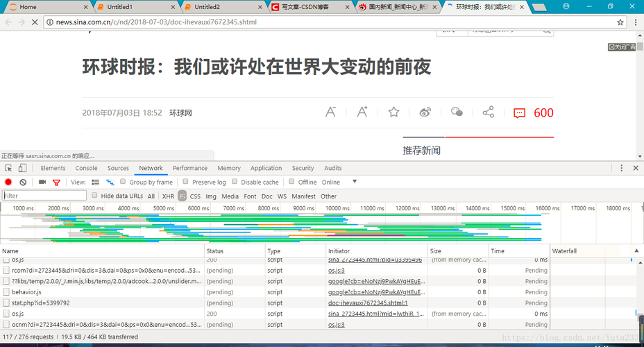This screenshot has height=347, width=644.
Task: Open the Sources tab
Action: (118, 168)
